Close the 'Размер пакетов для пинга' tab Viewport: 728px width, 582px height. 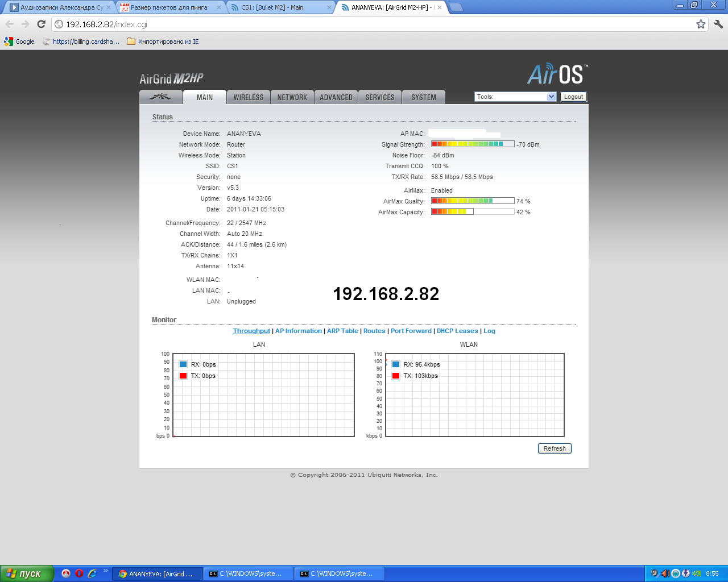[x=219, y=7]
